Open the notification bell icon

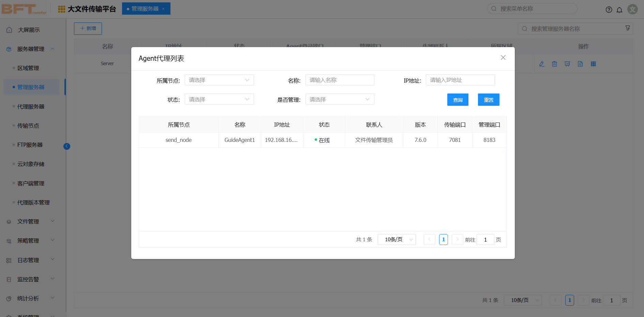pyautogui.click(x=619, y=10)
